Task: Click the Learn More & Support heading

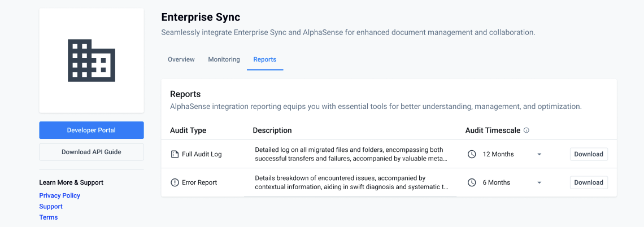Action: [71, 182]
